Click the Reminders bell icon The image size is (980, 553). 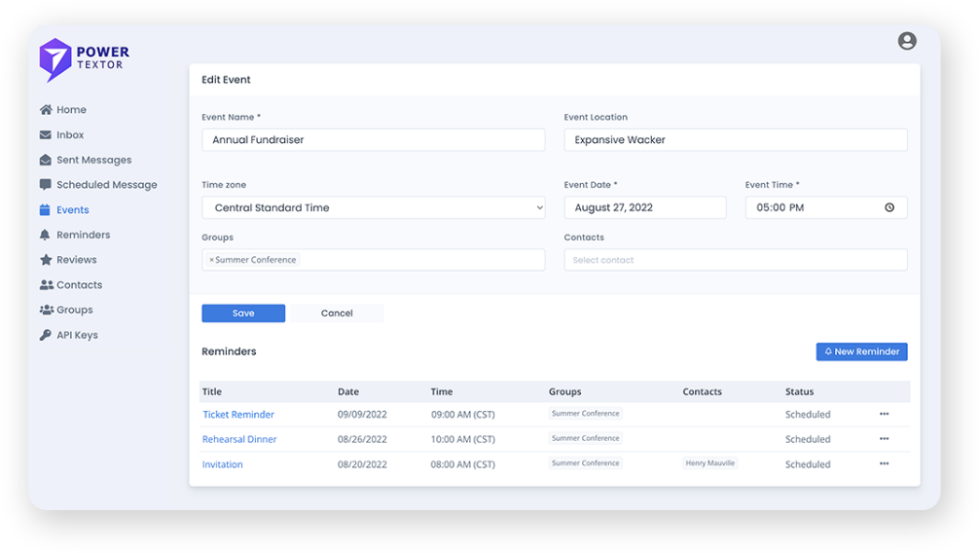[x=46, y=235]
